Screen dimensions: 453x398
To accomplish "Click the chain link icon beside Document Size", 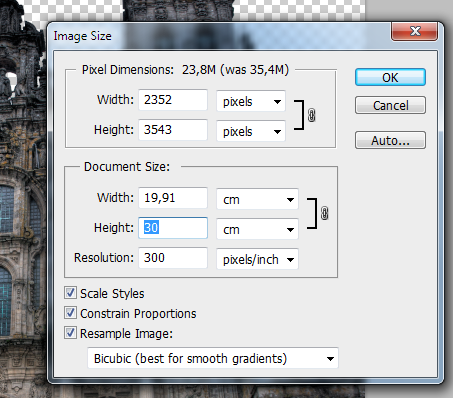I will (324, 213).
